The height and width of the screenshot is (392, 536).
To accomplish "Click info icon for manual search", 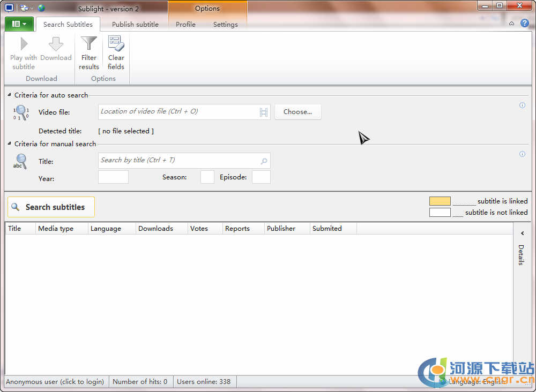I will coord(522,154).
